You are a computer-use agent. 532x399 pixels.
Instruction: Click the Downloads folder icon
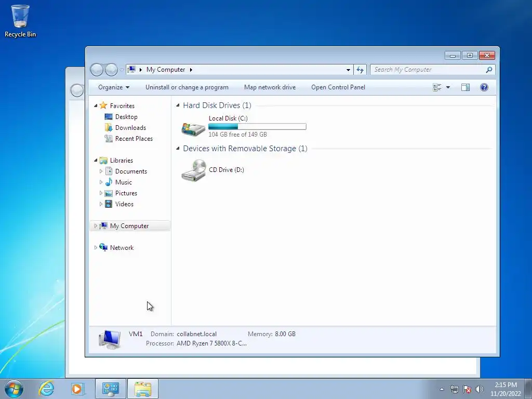click(109, 128)
